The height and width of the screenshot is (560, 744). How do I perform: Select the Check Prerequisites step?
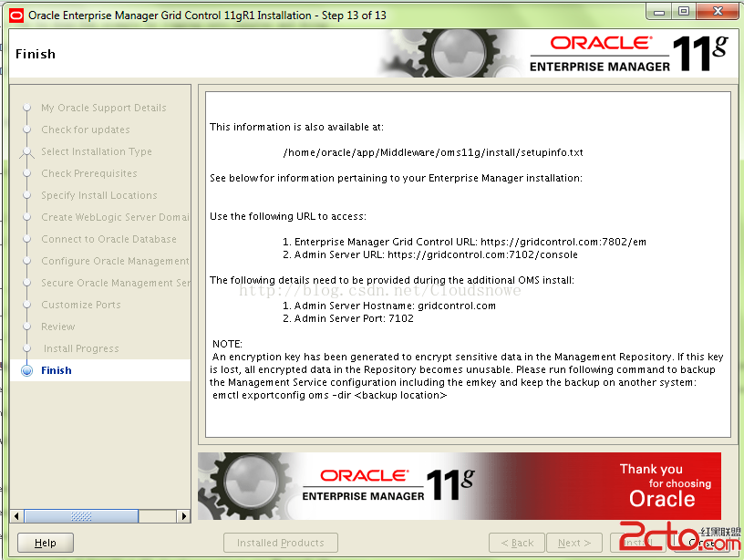[88, 173]
